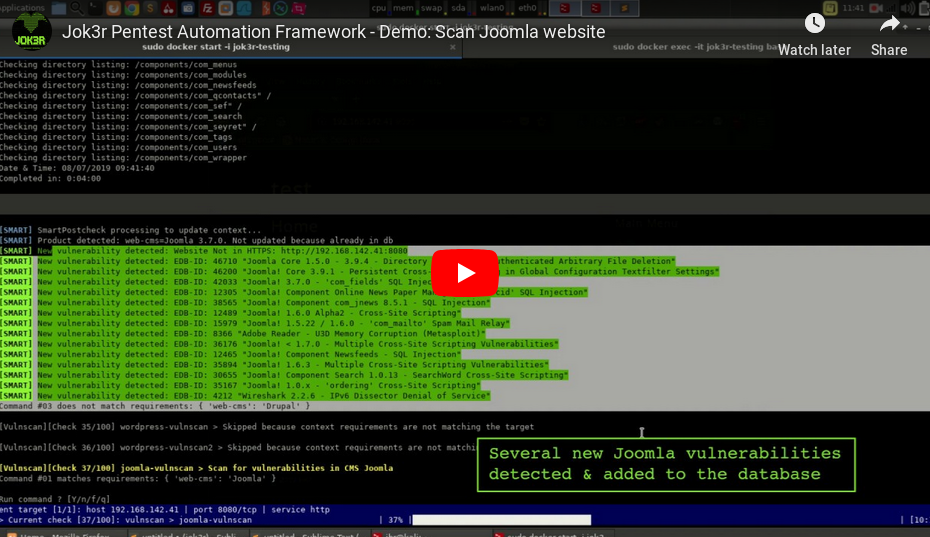Click vulnerability line EDB-ID: 30655 Component Search 1.0.13
The height and width of the screenshot is (537, 930).
[x=284, y=375]
